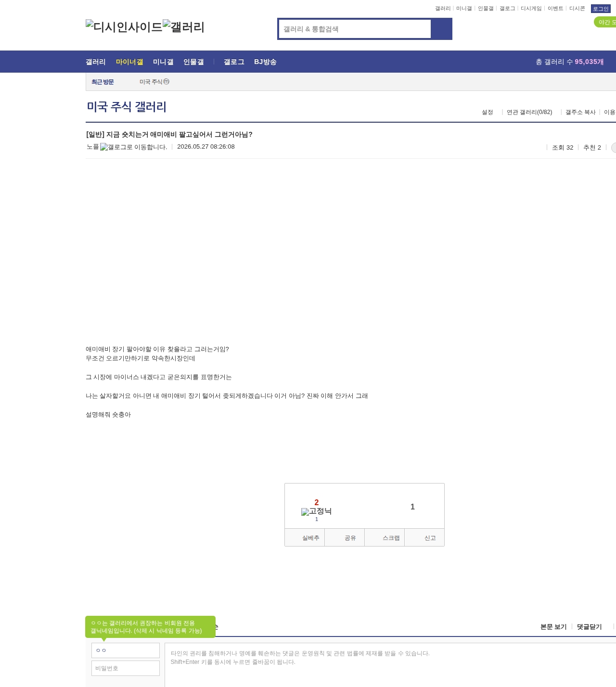This screenshot has height=687, width=616.
Task: Click the nickname field showing ㅇㅇ
Action: point(126,650)
